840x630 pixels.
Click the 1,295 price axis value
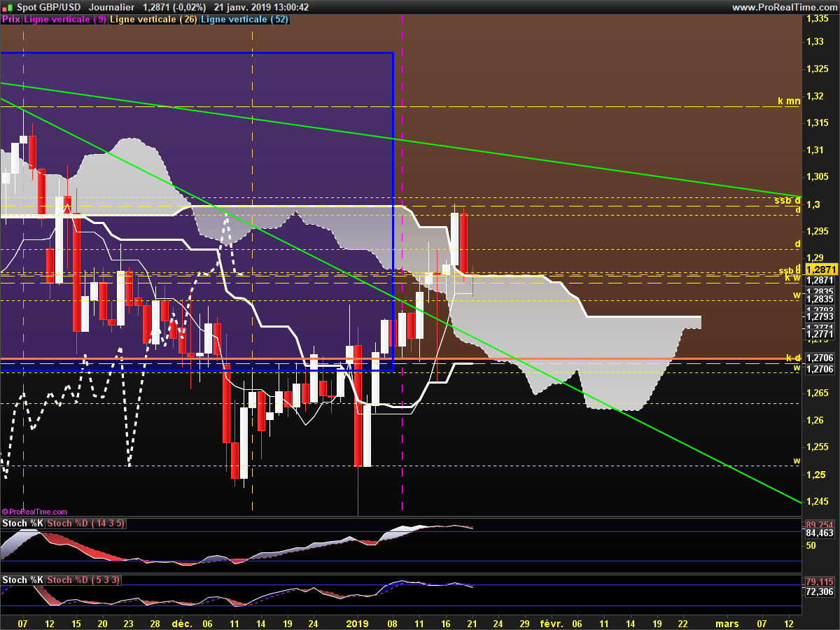[x=817, y=231]
